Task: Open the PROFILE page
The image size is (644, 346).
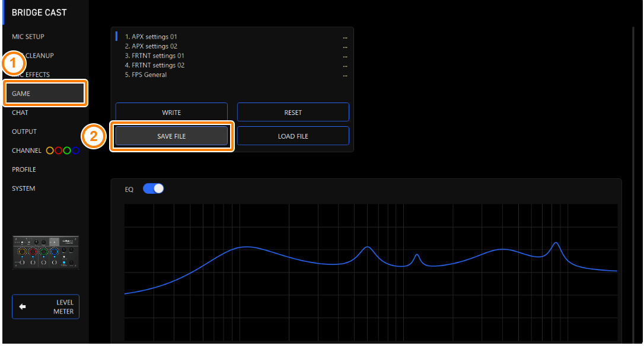Action: (24, 169)
